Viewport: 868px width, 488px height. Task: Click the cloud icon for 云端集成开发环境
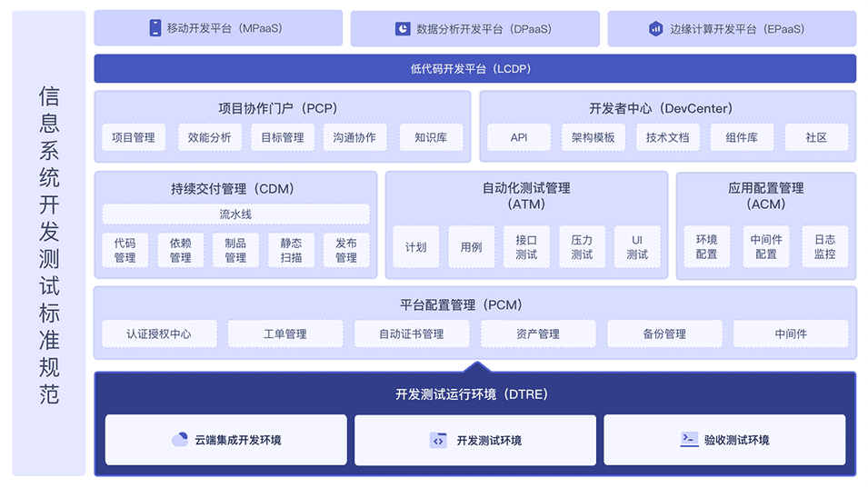pyautogui.click(x=180, y=440)
